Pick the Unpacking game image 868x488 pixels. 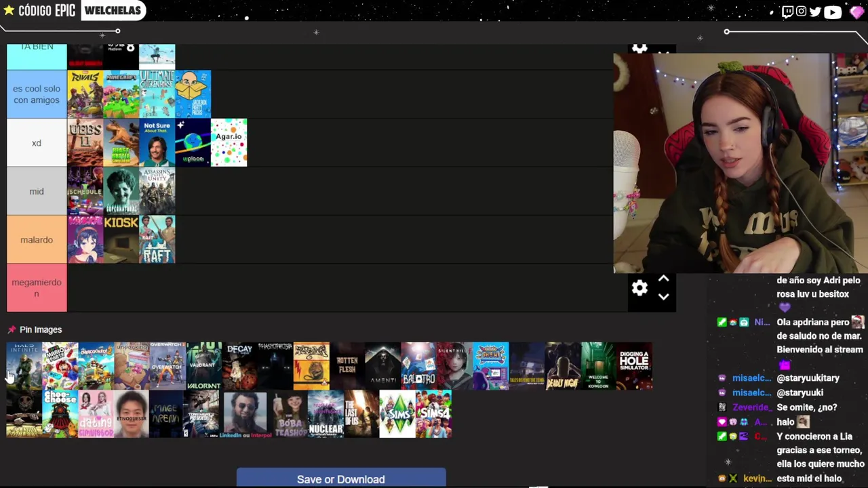pyautogui.click(x=132, y=366)
